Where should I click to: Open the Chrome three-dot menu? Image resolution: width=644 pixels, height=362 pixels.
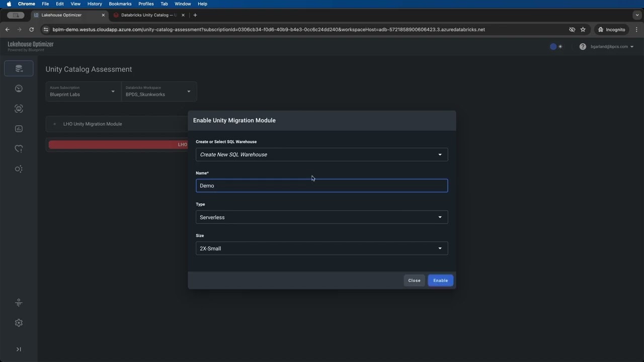tap(636, 30)
